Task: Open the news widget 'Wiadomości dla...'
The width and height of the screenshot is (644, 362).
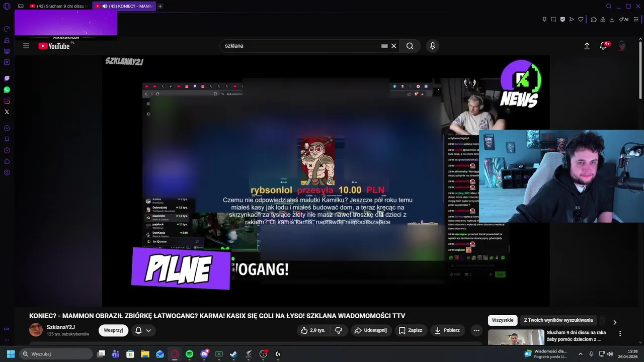Action: coord(546,354)
